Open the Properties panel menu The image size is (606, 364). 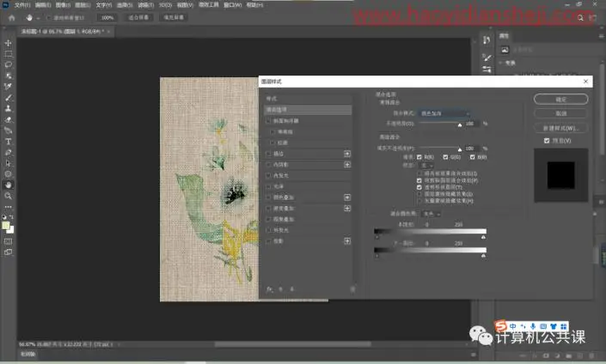click(x=602, y=36)
